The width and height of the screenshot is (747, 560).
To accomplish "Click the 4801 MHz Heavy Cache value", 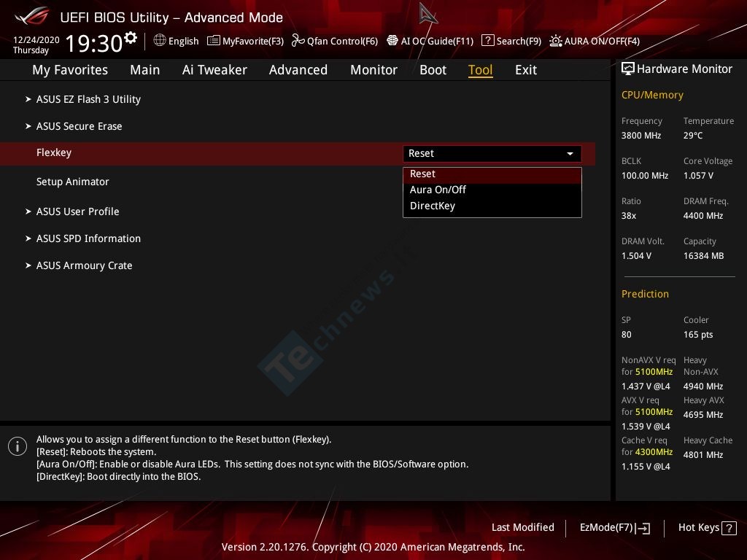I will [x=703, y=455].
